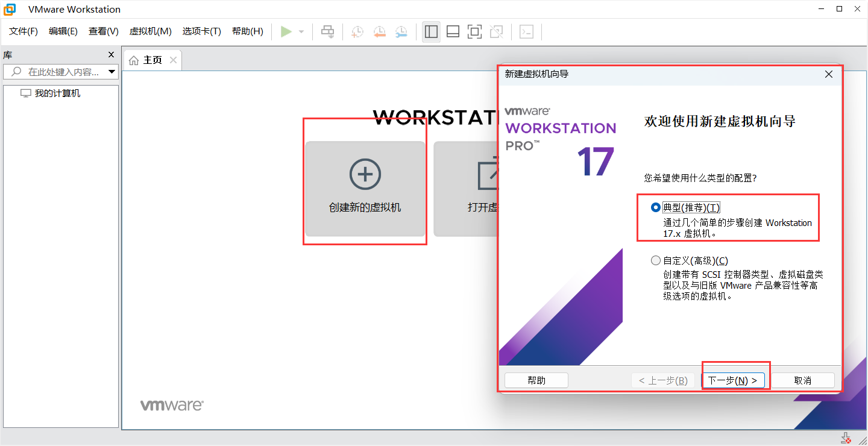
Task: Click the 库 panel title
Action: [7, 54]
